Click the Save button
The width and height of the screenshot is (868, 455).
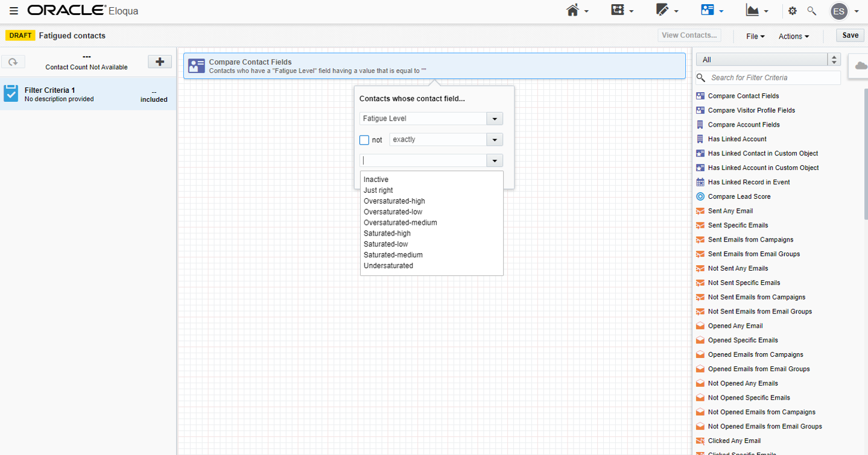click(849, 35)
